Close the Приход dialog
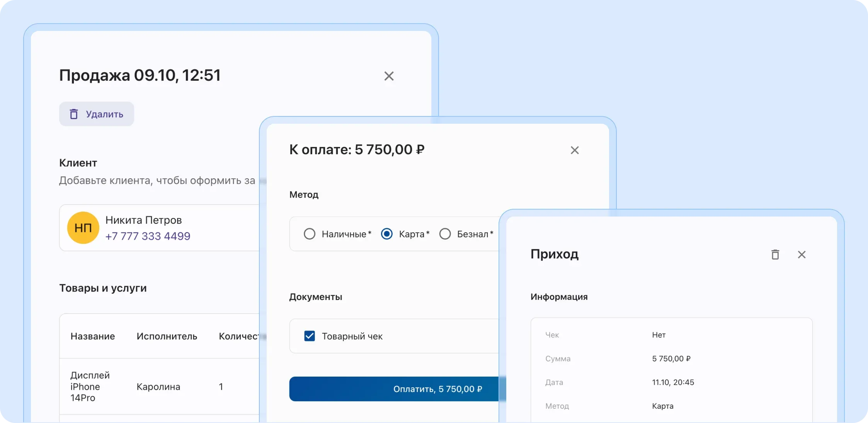868x423 pixels. coord(802,254)
